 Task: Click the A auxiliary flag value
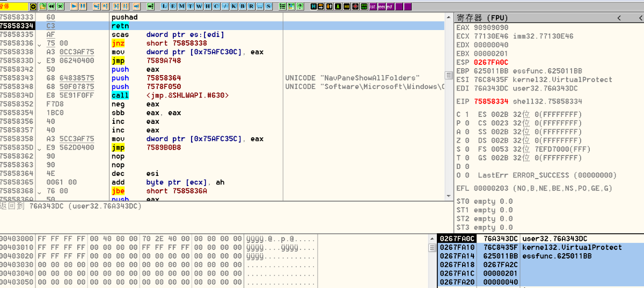point(466,132)
